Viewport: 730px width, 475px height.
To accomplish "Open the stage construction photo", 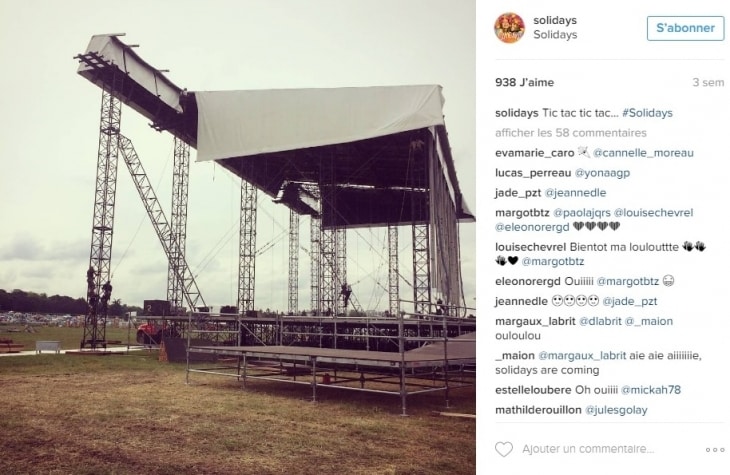I will click(237, 238).
